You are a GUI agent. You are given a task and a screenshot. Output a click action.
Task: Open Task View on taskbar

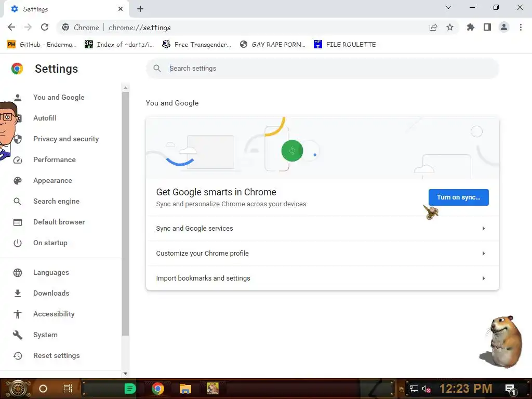(x=68, y=389)
